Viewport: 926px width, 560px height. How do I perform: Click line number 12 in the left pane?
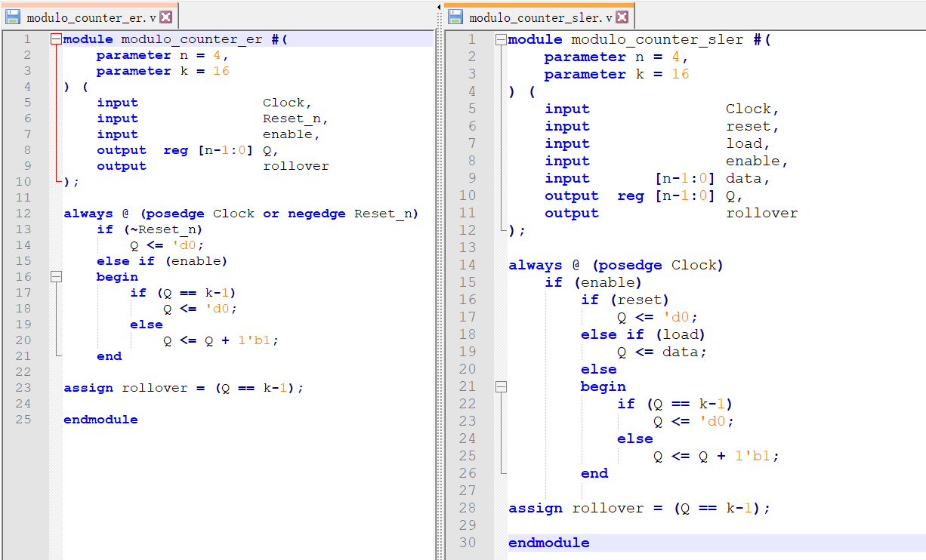[23, 213]
